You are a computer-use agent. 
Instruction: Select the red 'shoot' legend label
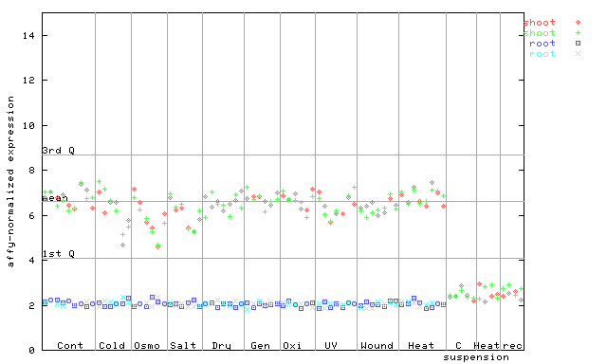(x=540, y=23)
